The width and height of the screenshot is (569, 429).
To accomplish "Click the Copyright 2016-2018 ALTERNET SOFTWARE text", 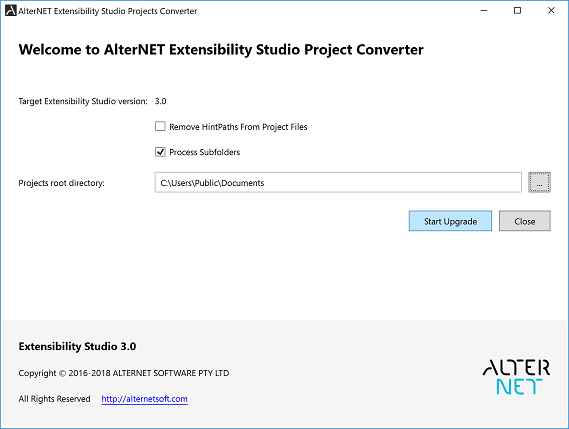I will coord(124,373).
